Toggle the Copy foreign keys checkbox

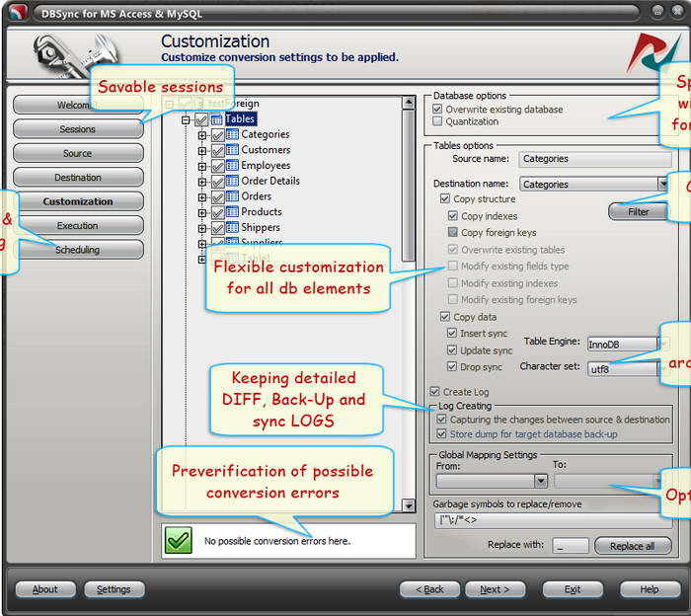point(452,232)
